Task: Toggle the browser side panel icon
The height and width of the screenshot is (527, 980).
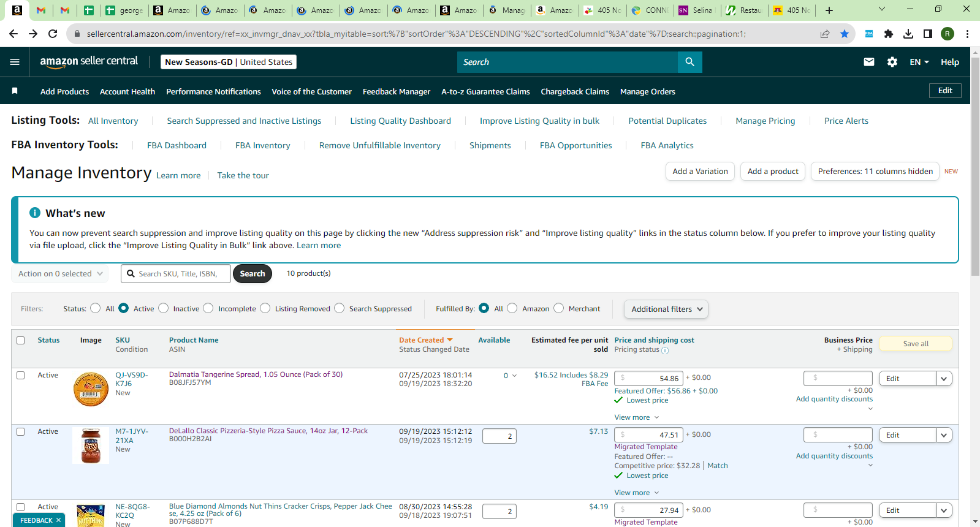Action: (x=928, y=34)
